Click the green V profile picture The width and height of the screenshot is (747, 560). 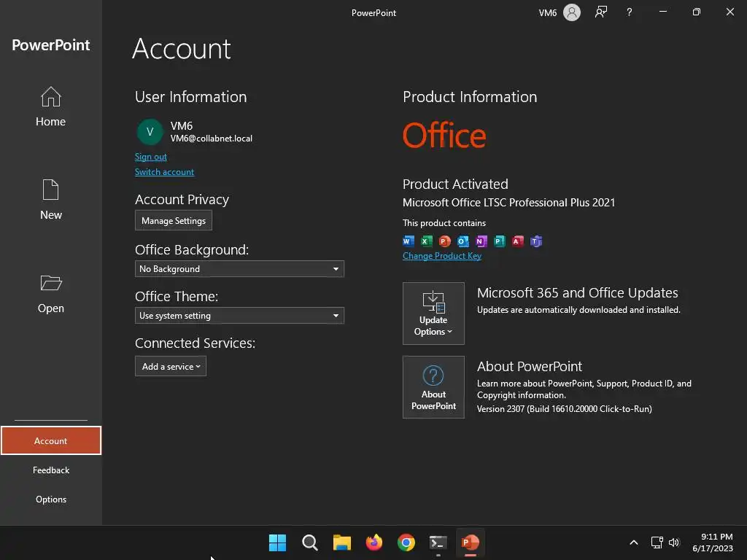pos(150,132)
